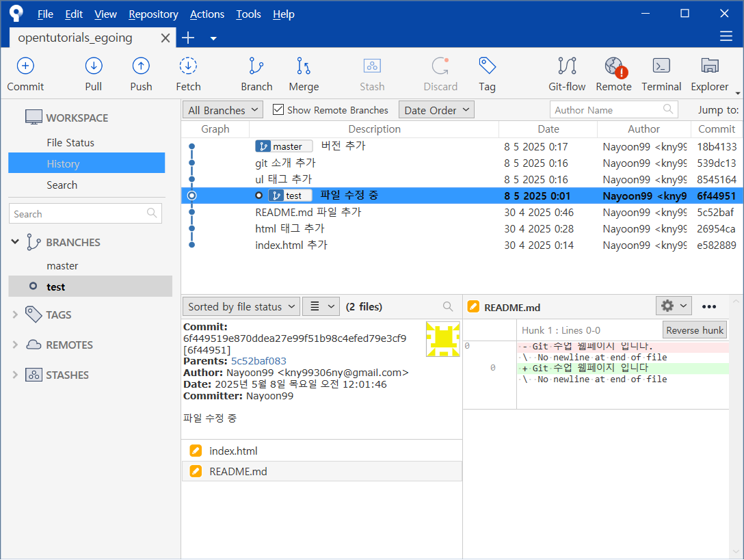This screenshot has height=560, width=744.
Task: Select commit 'git 소개 추가'
Action: tap(461, 163)
